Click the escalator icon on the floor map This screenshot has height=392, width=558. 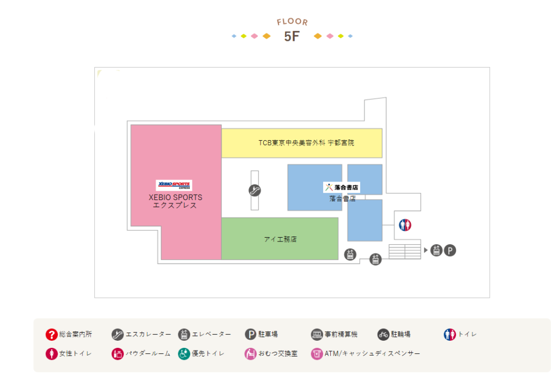(x=254, y=190)
